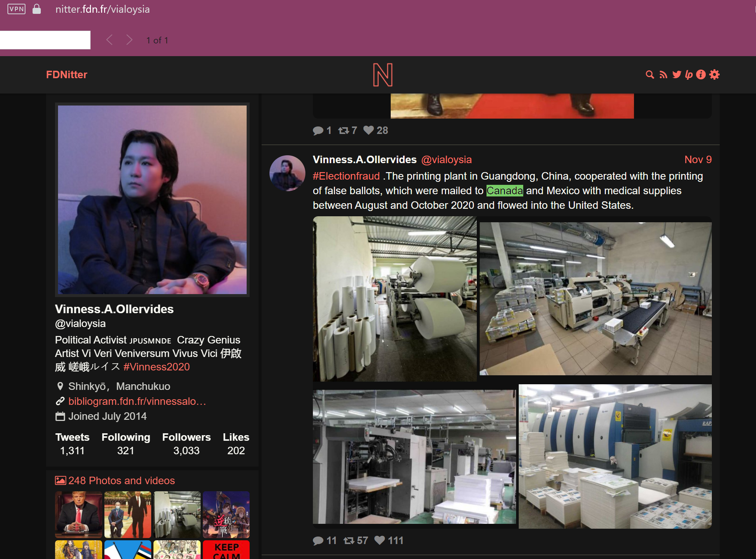Click the find-in-page search field

pyautogui.click(x=45, y=40)
